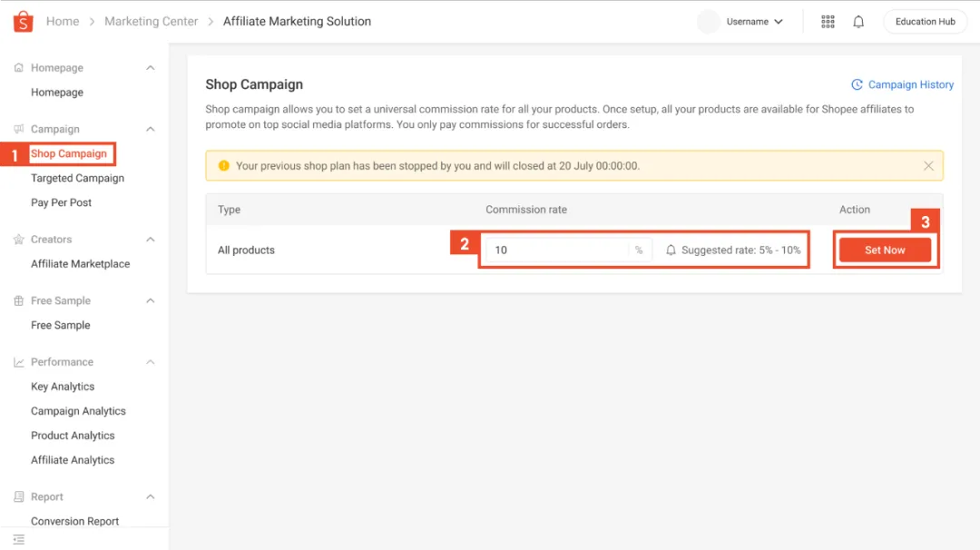Open Pay Per Post

tap(62, 202)
